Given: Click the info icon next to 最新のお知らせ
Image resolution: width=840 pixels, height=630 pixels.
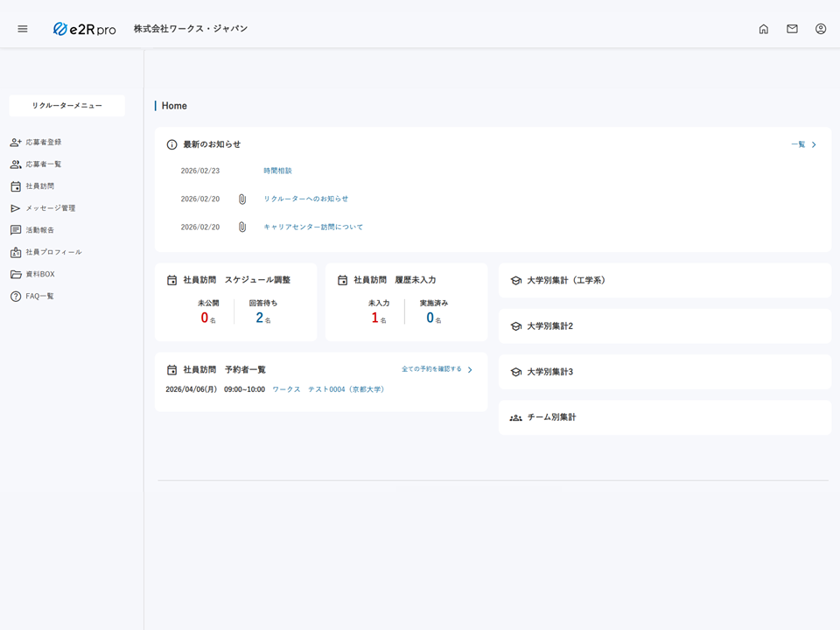Looking at the screenshot, I should (171, 144).
